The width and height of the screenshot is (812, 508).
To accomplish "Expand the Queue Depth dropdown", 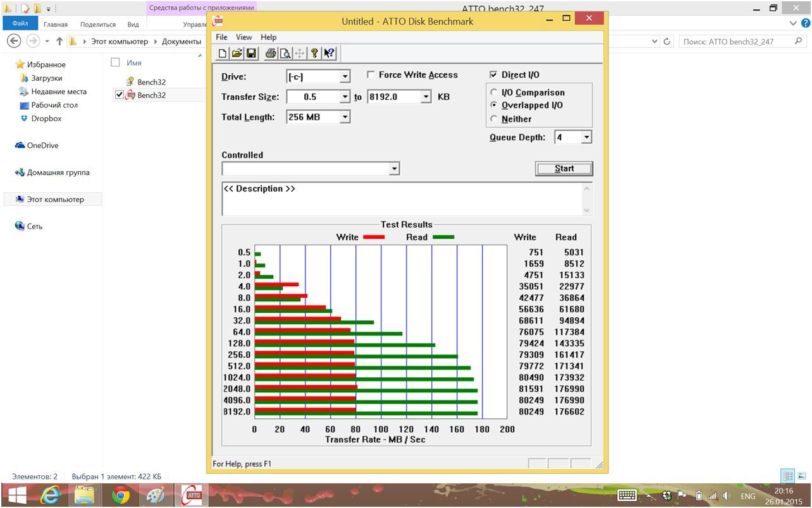I will (x=586, y=137).
